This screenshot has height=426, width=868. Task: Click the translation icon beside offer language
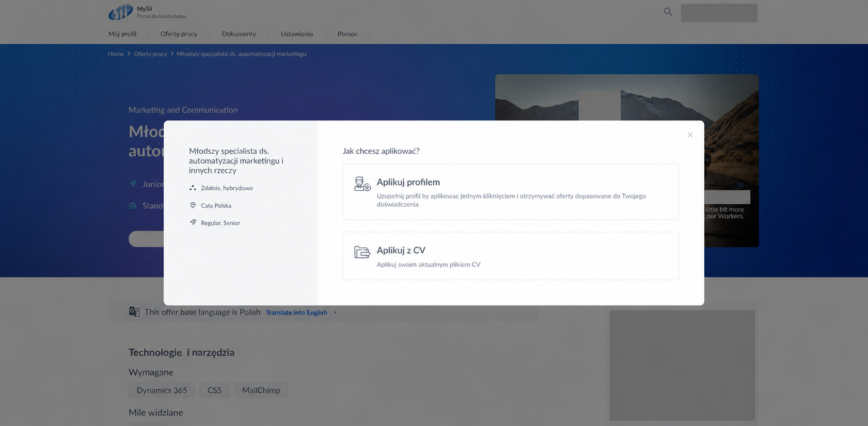[134, 311]
